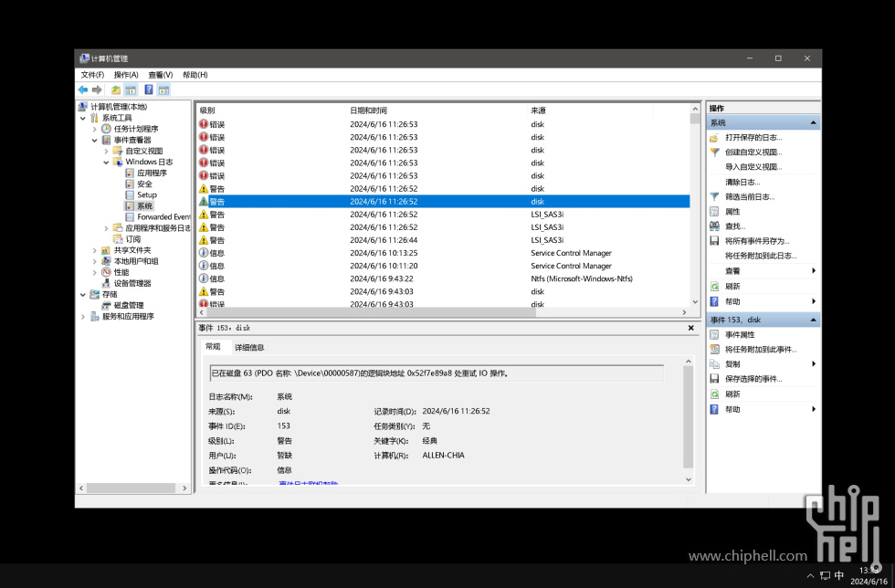Open the 查看(V) menu
The height and width of the screenshot is (588, 895).
(161, 75)
